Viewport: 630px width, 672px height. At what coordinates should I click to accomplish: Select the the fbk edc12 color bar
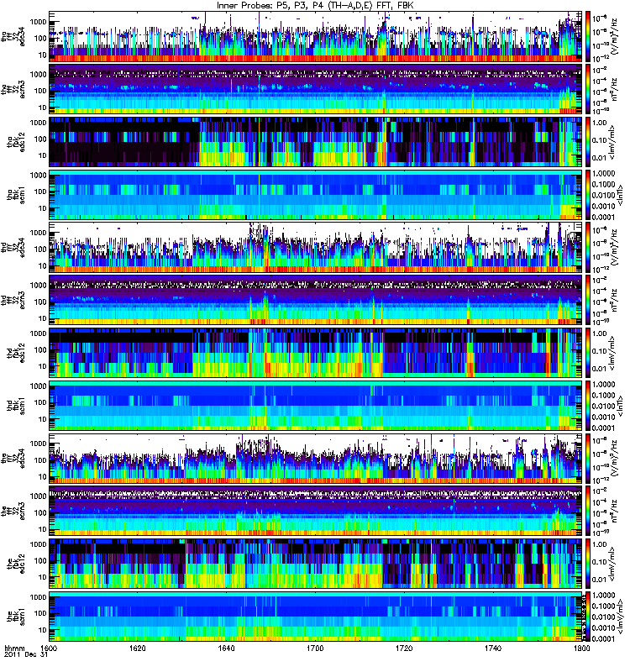(588, 564)
